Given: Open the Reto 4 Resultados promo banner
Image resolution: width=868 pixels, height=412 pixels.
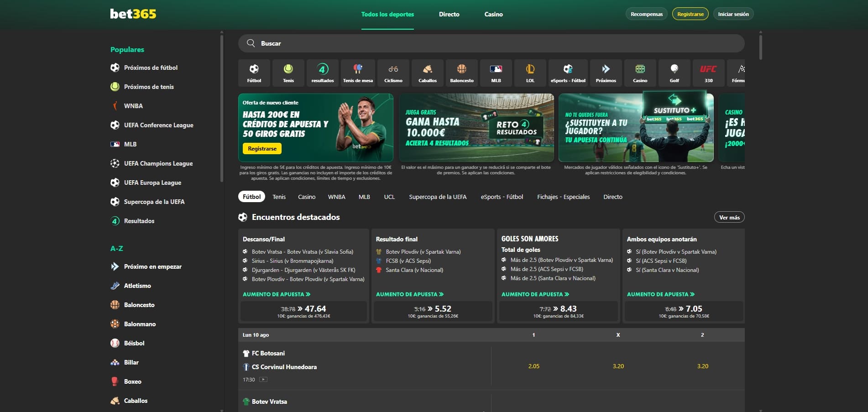Looking at the screenshot, I should (x=476, y=128).
